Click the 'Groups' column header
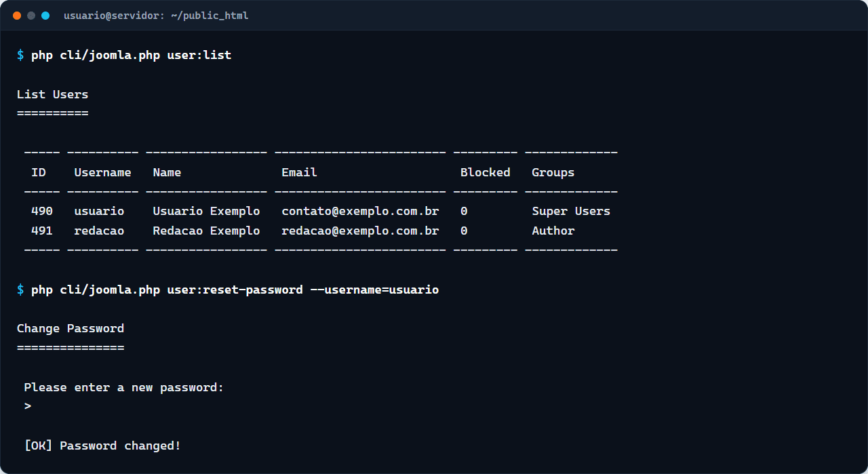The height and width of the screenshot is (474, 868). [x=553, y=172]
